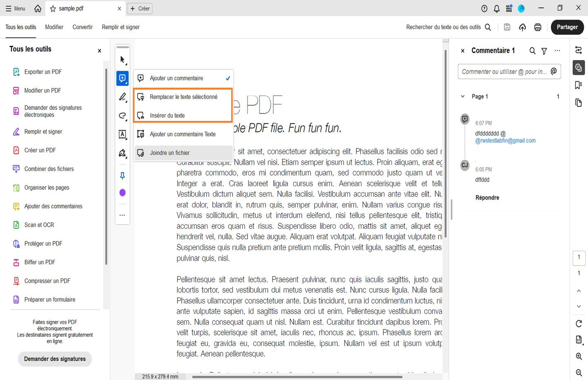Go to next page with down chevron

click(x=579, y=306)
